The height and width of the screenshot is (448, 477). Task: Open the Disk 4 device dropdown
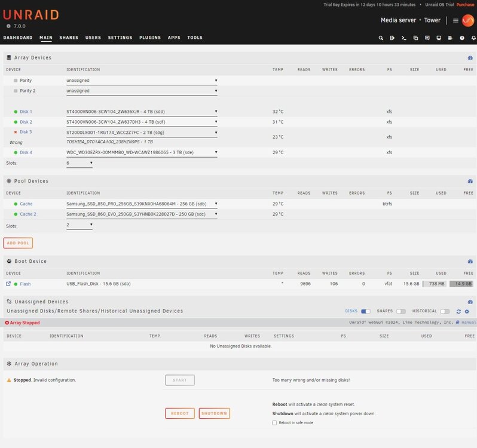(x=142, y=152)
